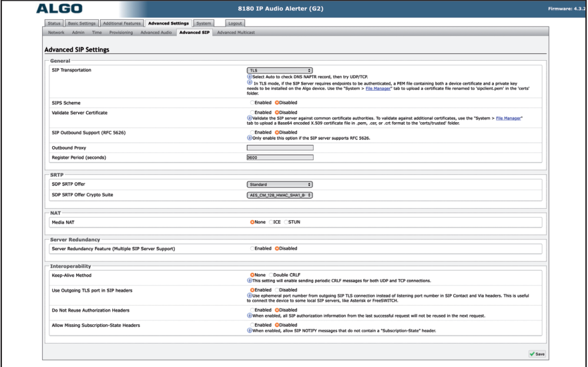Click info icon under Allow Missing Subscription-State
Viewport: 588px width, 367px height.
(x=249, y=330)
